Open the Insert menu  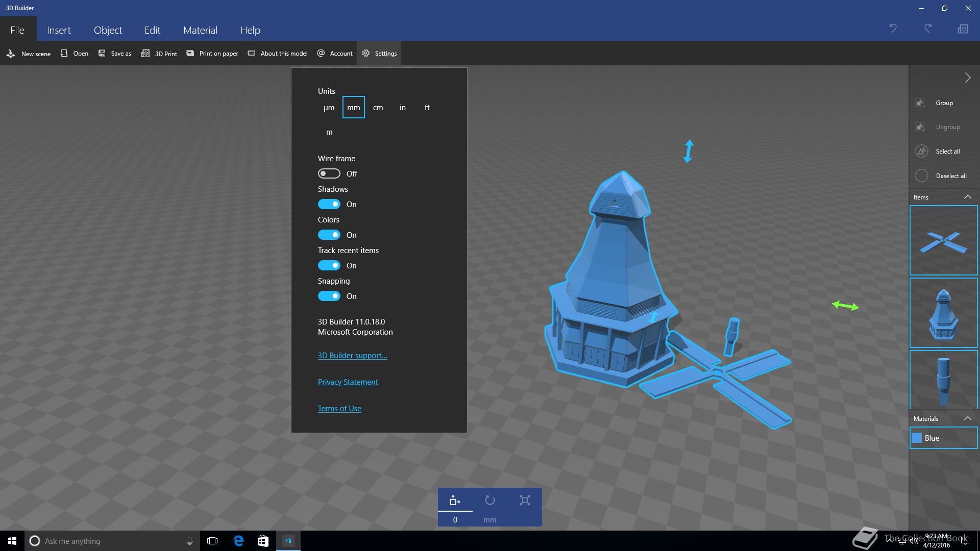[x=59, y=30]
